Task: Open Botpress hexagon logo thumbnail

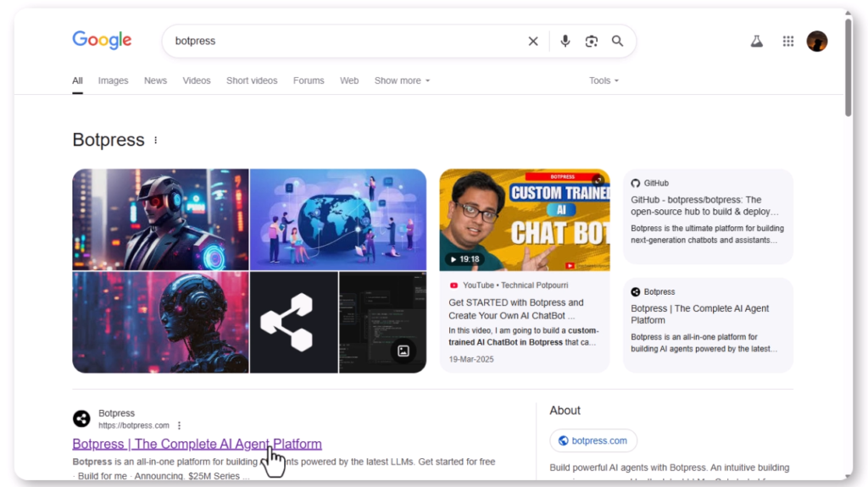Action: coord(294,322)
